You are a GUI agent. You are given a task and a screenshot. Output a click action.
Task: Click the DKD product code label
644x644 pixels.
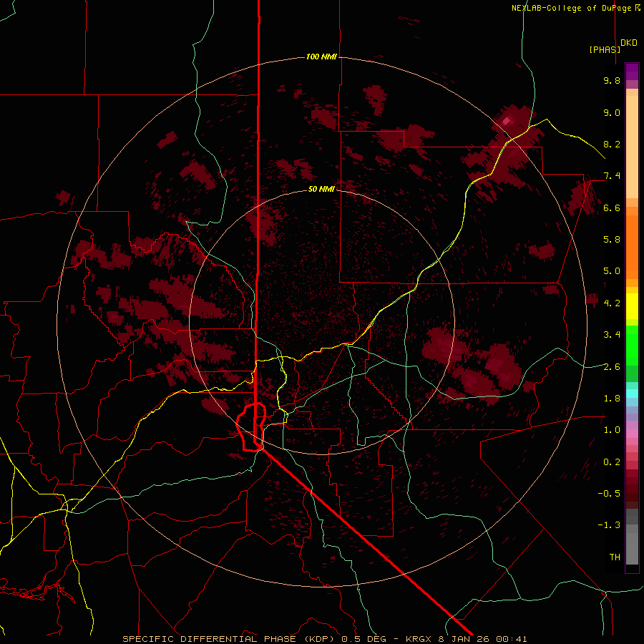[x=629, y=43]
